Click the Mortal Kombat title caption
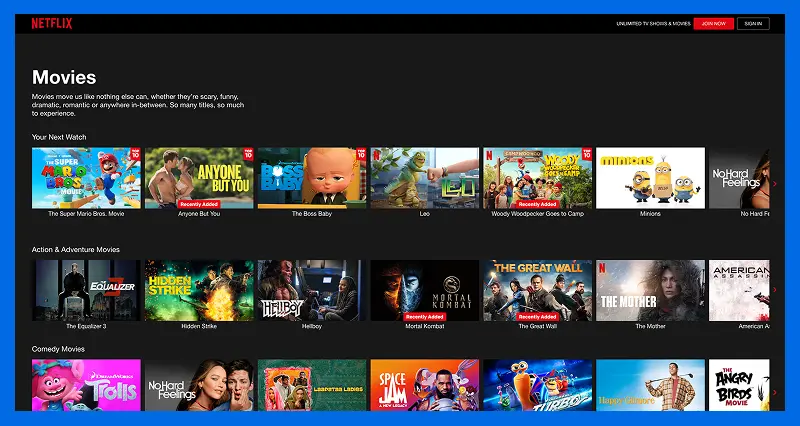The width and height of the screenshot is (800, 426). coord(424,326)
